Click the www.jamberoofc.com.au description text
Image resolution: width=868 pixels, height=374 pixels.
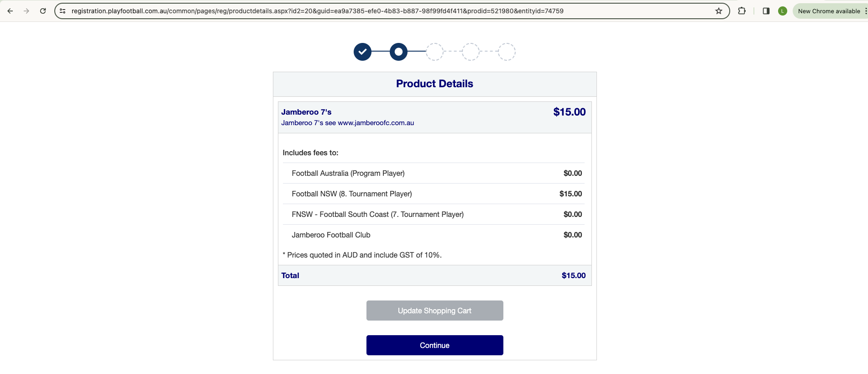click(x=376, y=123)
